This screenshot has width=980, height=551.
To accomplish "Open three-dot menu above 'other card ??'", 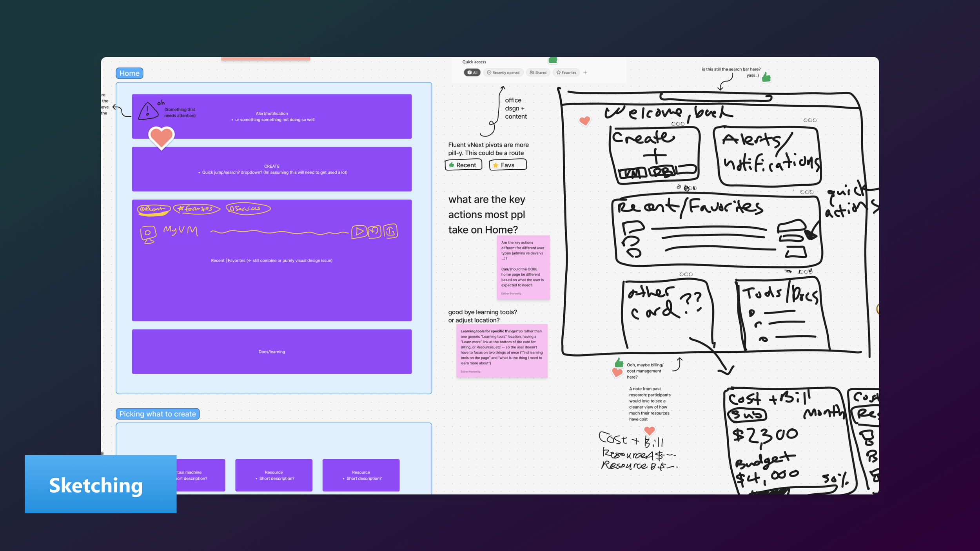I will [x=686, y=274].
